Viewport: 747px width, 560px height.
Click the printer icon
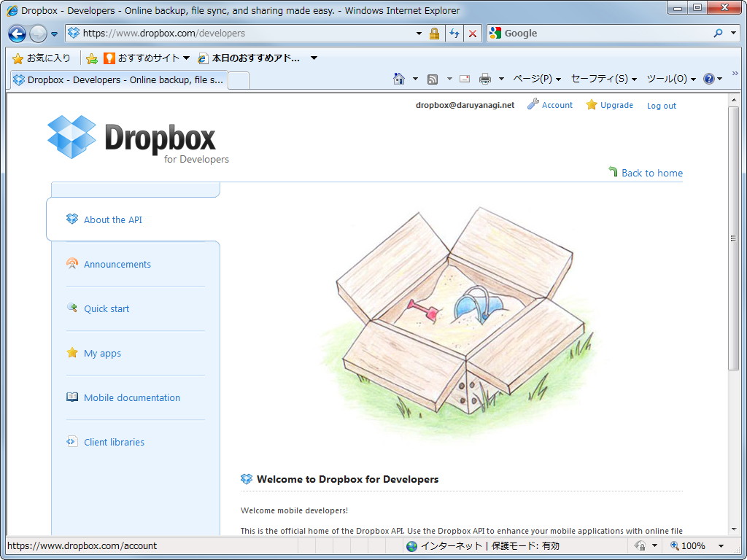coord(485,79)
